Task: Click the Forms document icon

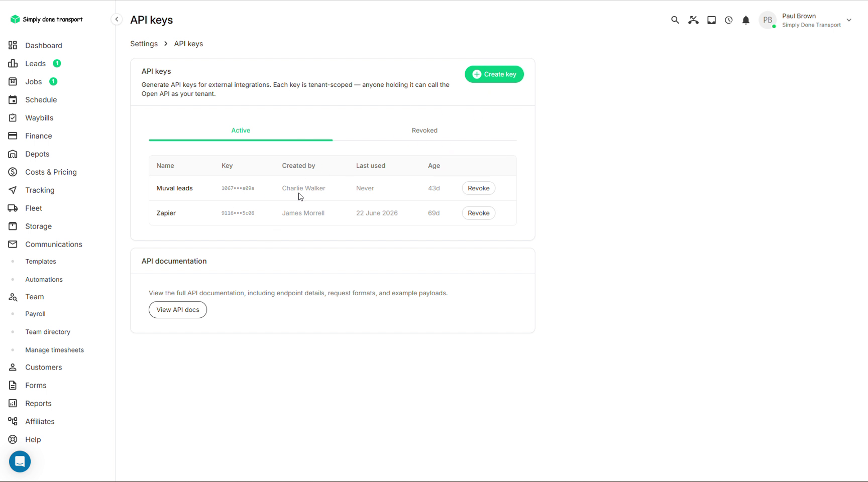Action: (13, 385)
